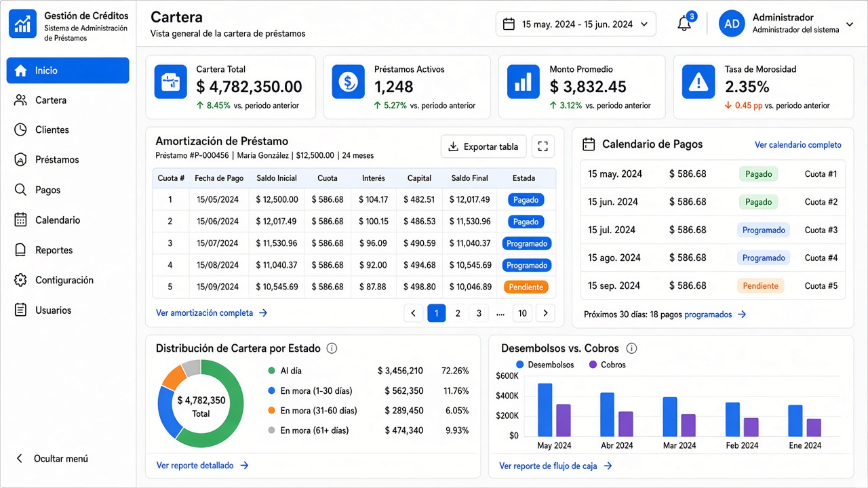
Task: Open Ver amortización completa link
Action: pos(212,313)
